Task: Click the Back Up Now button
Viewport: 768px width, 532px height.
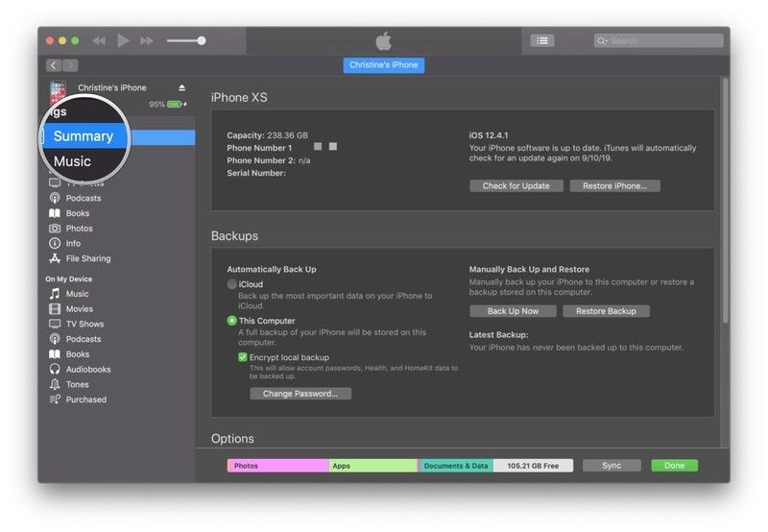Action: click(513, 311)
